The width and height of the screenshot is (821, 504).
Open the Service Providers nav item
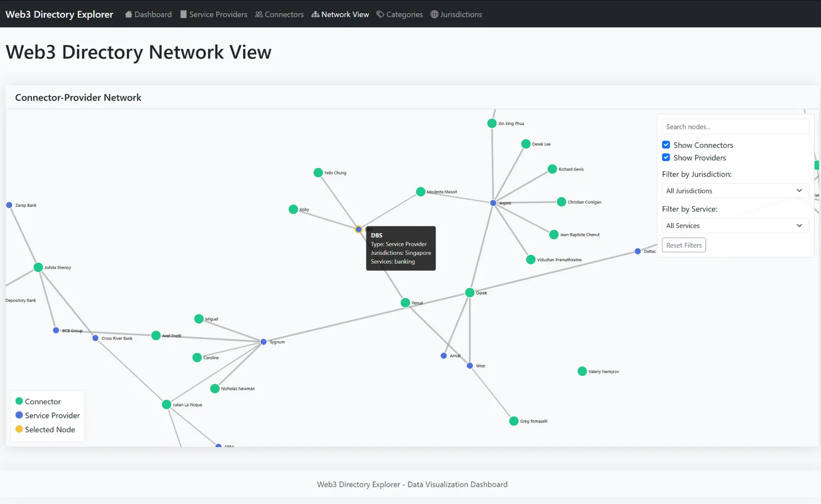click(213, 14)
